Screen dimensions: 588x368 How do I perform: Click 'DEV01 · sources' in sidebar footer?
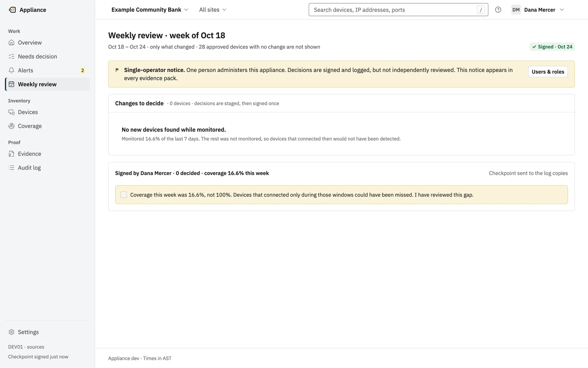pos(26,347)
